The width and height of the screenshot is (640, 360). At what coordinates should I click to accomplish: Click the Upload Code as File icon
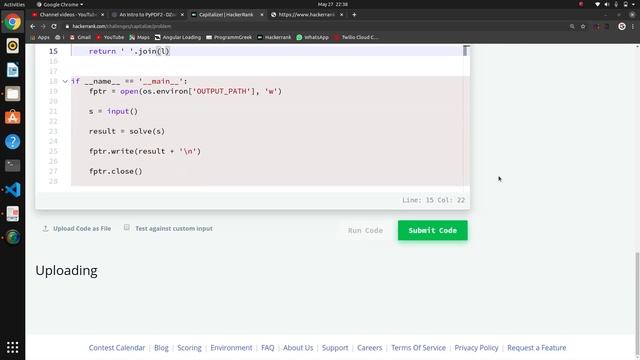tap(45, 229)
